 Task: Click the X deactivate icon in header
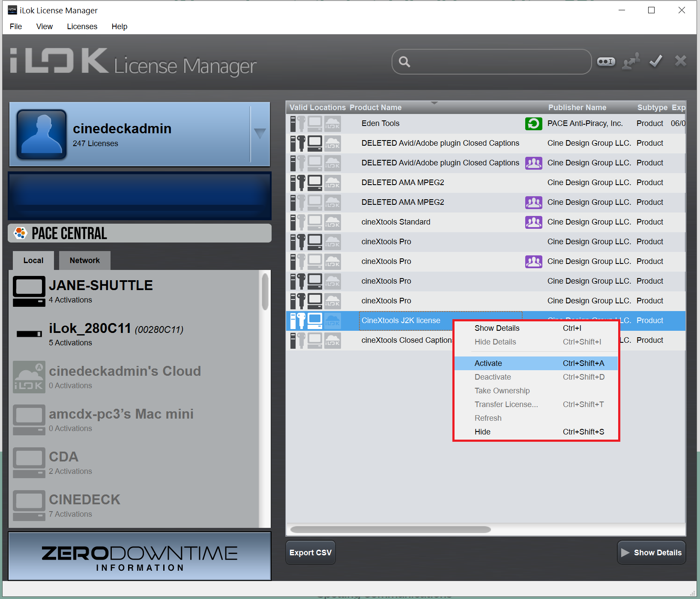click(x=680, y=61)
